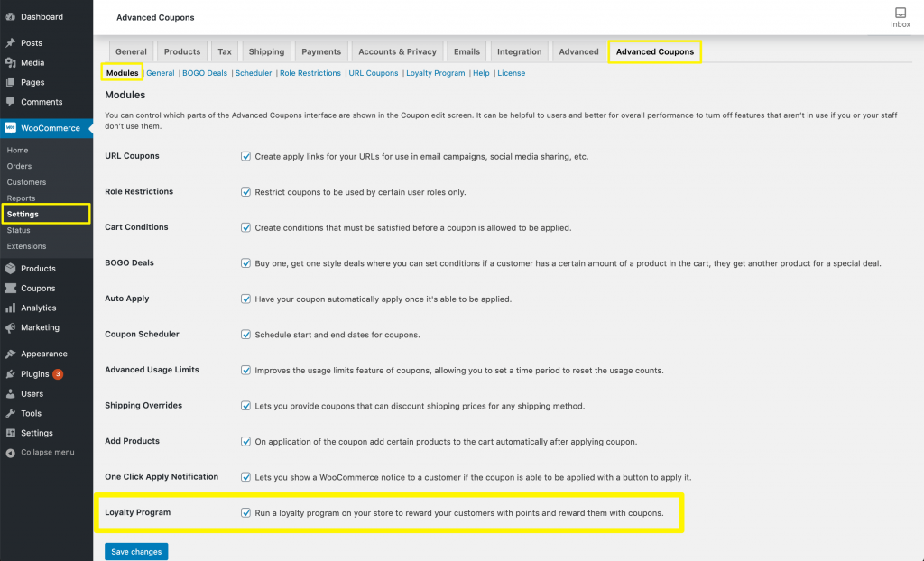Click the bottom Settings sliders icon
The width and height of the screenshot is (924, 561).
click(11, 433)
